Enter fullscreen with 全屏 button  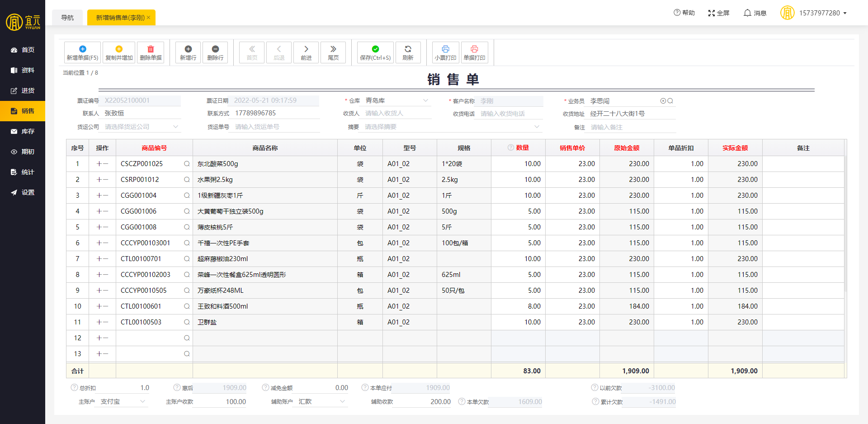[x=718, y=13]
